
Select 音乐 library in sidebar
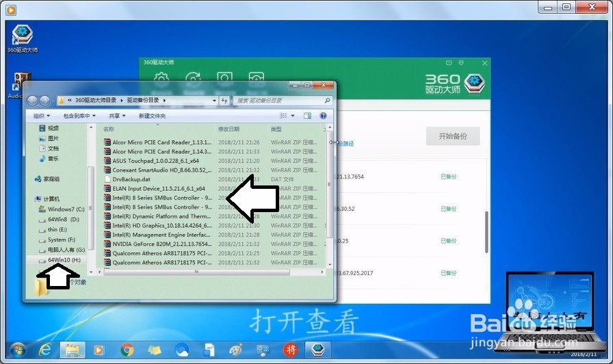pyautogui.click(x=49, y=158)
